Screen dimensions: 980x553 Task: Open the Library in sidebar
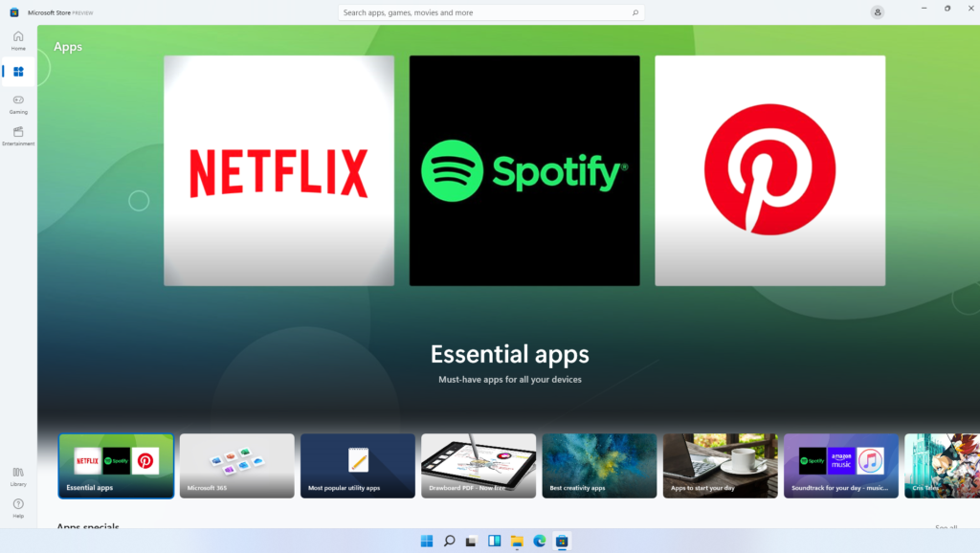pyautogui.click(x=18, y=476)
